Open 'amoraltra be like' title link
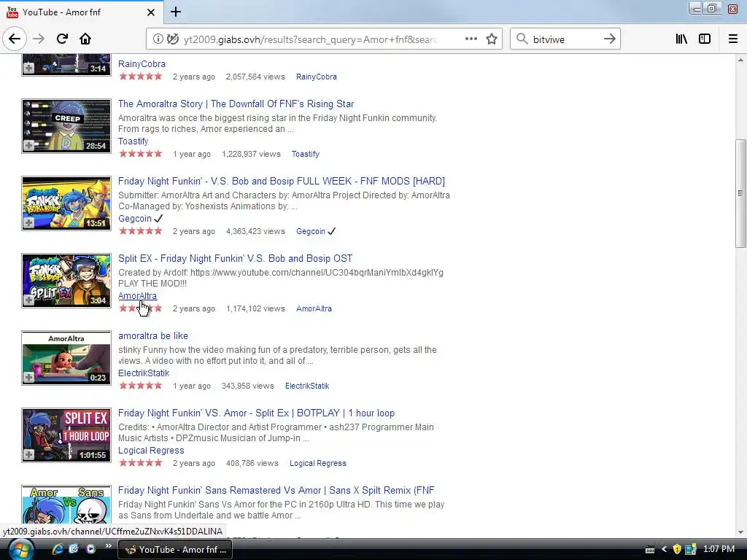This screenshot has width=747, height=560. coord(153,335)
